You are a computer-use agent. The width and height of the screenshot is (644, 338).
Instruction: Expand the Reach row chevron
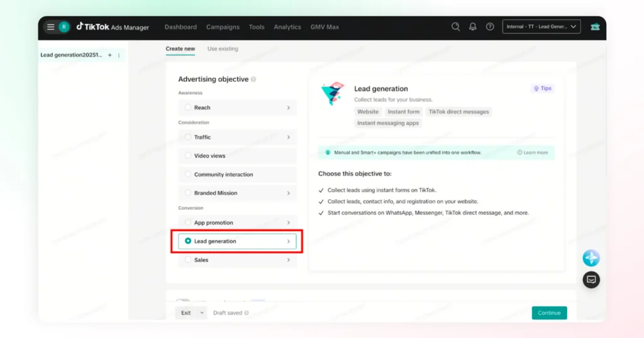(x=288, y=107)
